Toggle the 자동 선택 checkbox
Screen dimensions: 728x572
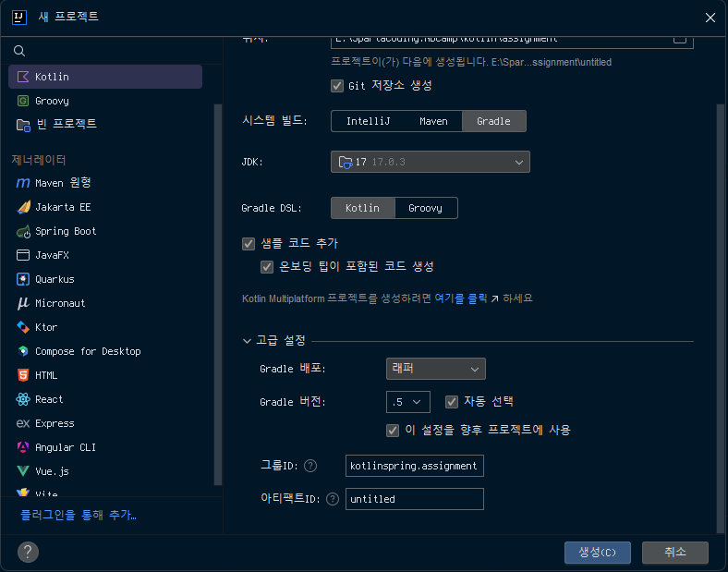coord(452,402)
